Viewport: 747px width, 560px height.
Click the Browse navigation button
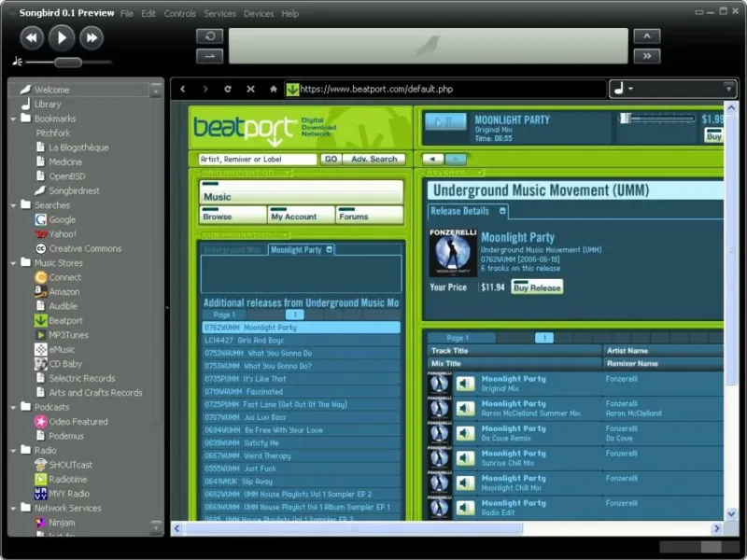[x=233, y=215]
